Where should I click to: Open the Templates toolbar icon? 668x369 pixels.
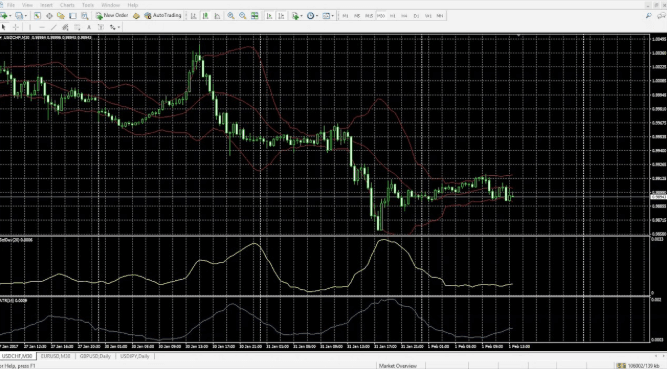326,16
